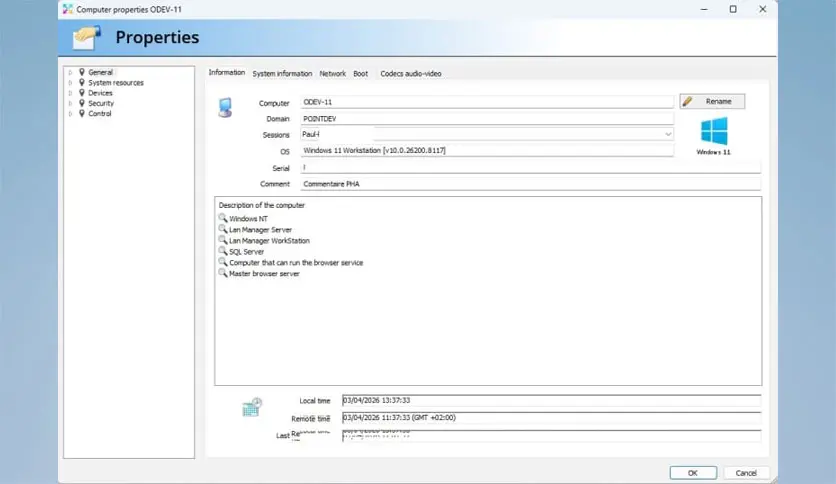Click the Serial input field
This screenshot has height=484, width=836.
coord(530,167)
